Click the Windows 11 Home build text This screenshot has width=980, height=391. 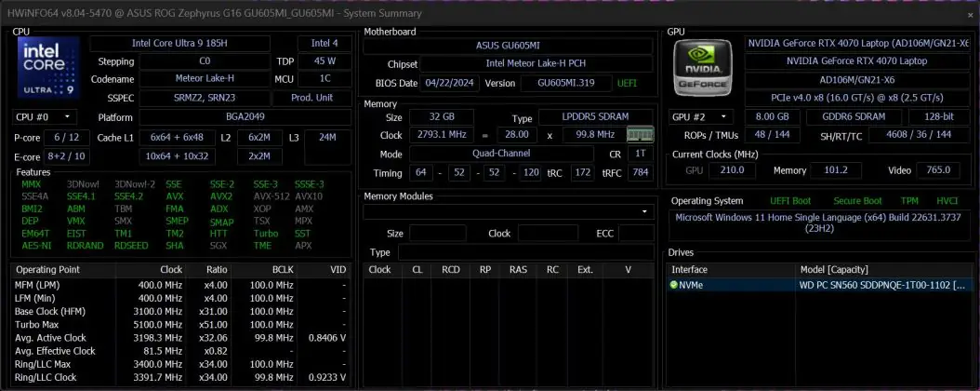(819, 222)
